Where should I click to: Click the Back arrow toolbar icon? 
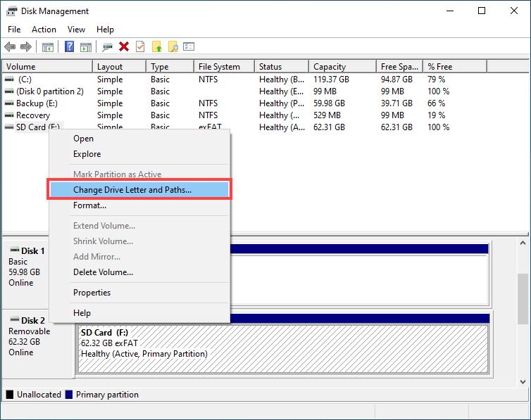(x=10, y=47)
